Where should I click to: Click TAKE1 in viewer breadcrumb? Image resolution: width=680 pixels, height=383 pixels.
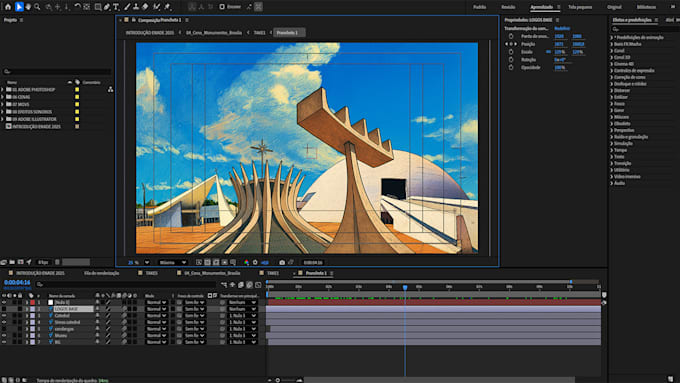pos(259,33)
